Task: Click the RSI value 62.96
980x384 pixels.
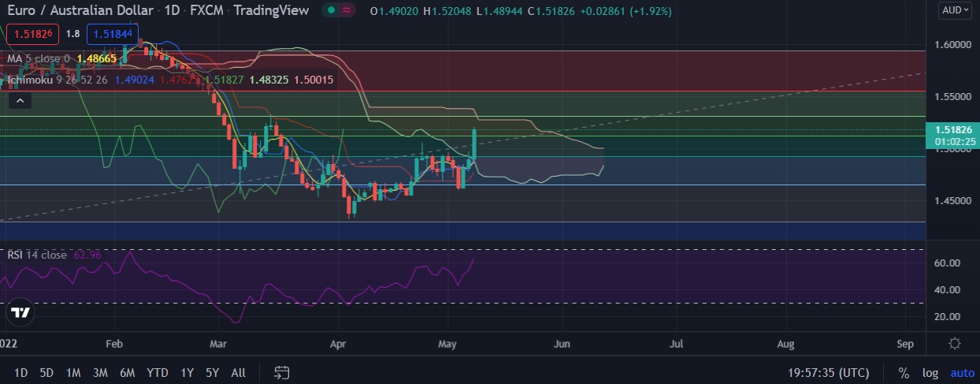Action: (x=87, y=255)
